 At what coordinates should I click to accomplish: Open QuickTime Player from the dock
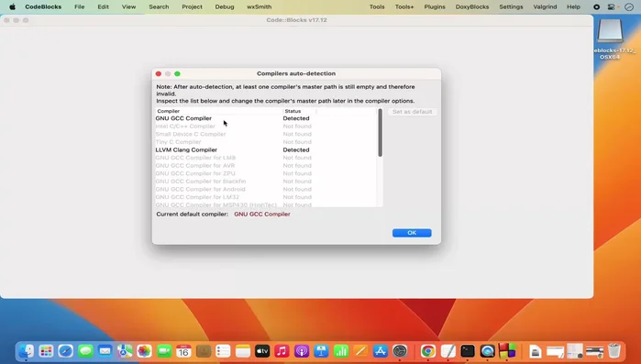point(487,351)
